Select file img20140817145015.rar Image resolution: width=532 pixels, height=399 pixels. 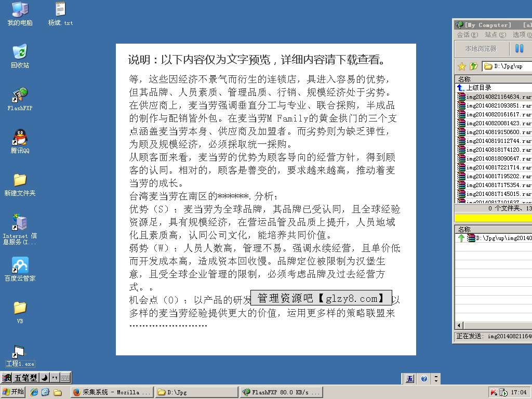tap(494, 194)
